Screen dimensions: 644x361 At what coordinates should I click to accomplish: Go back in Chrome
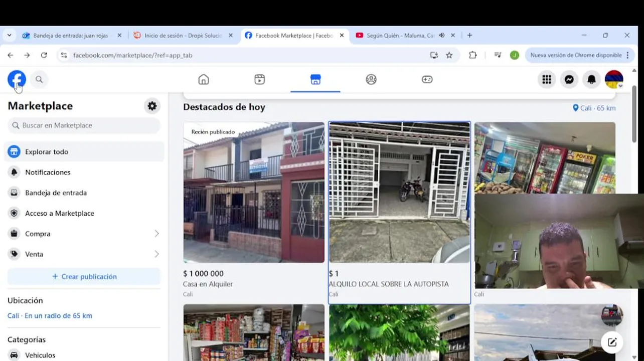pyautogui.click(x=10, y=55)
